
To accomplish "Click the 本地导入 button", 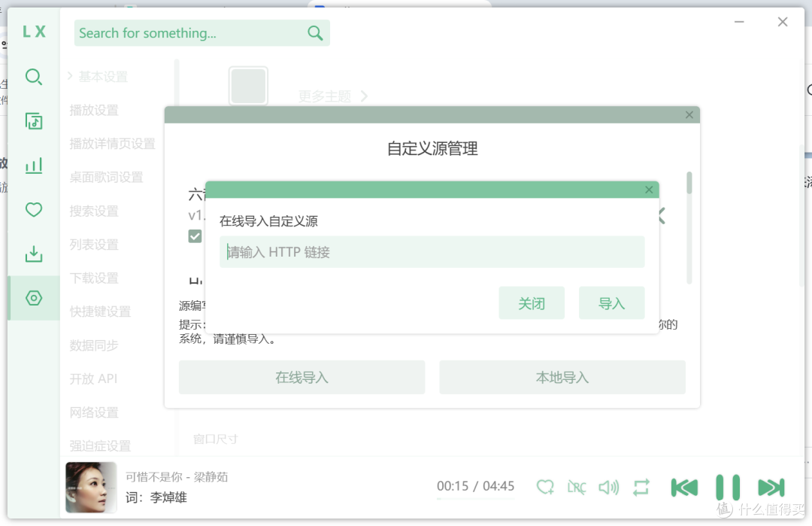I will tap(562, 377).
